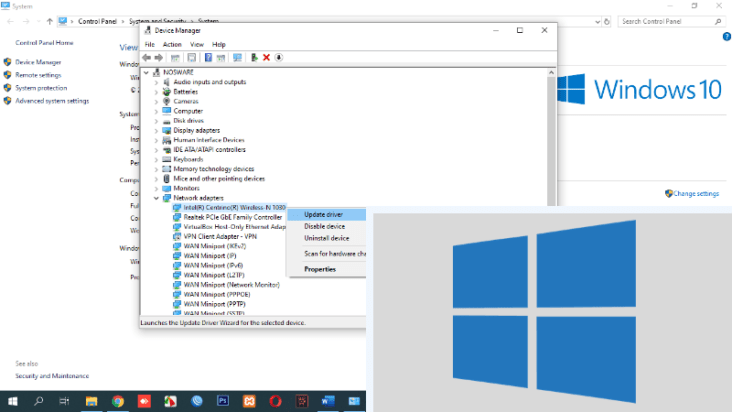Click the blue help icon in System window
This screenshot has width=732, height=412.
pyautogui.click(x=727, y=36)
